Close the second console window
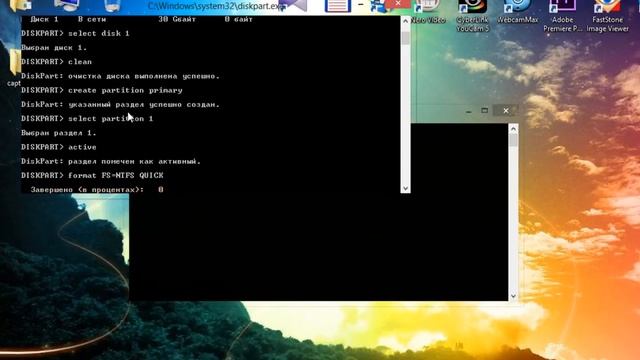The height and width of the screenshot is (360, 640). pyautogui.click(x=506, y=111)
